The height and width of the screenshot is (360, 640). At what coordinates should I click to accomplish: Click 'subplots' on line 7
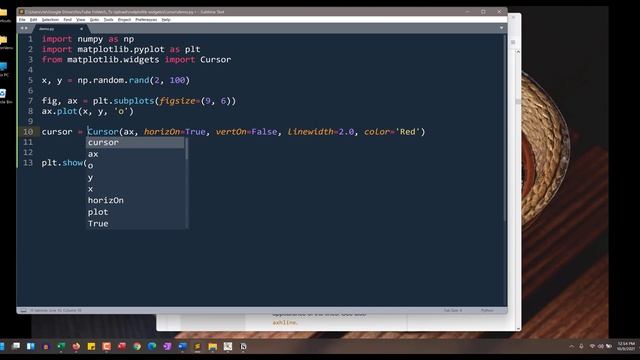coord(133,101)
